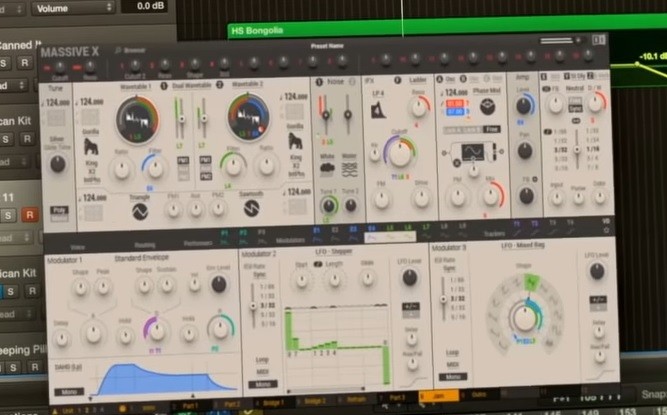Image resolution: width=667 pixels, height=415 pixels.
Task: Adjust the filter Cutoff knob
Action: pyautogui.click(x=399, y=152)
